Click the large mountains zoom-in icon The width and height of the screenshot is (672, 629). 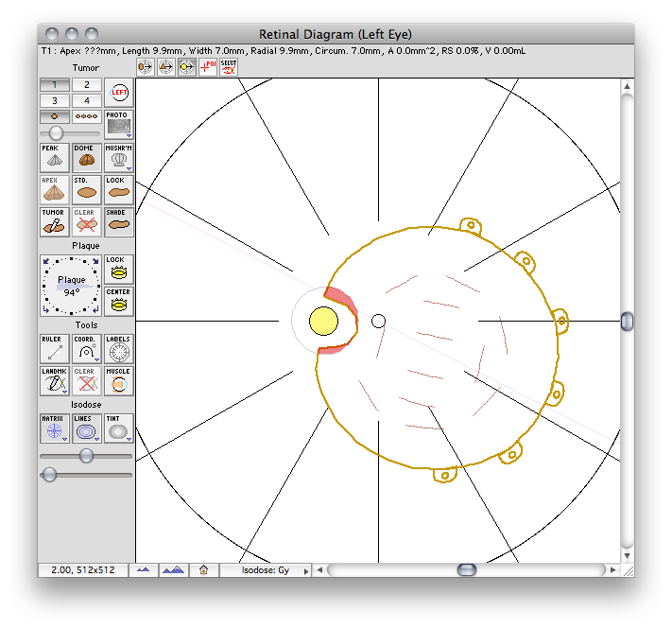pyautogui.click(x=174, y=570)
